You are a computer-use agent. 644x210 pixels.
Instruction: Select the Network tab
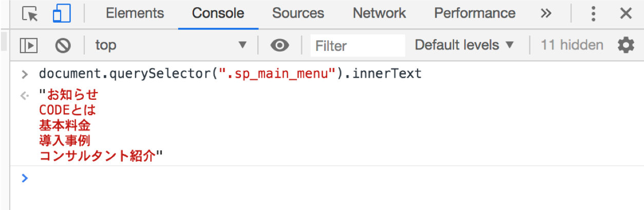coord(379,13)
